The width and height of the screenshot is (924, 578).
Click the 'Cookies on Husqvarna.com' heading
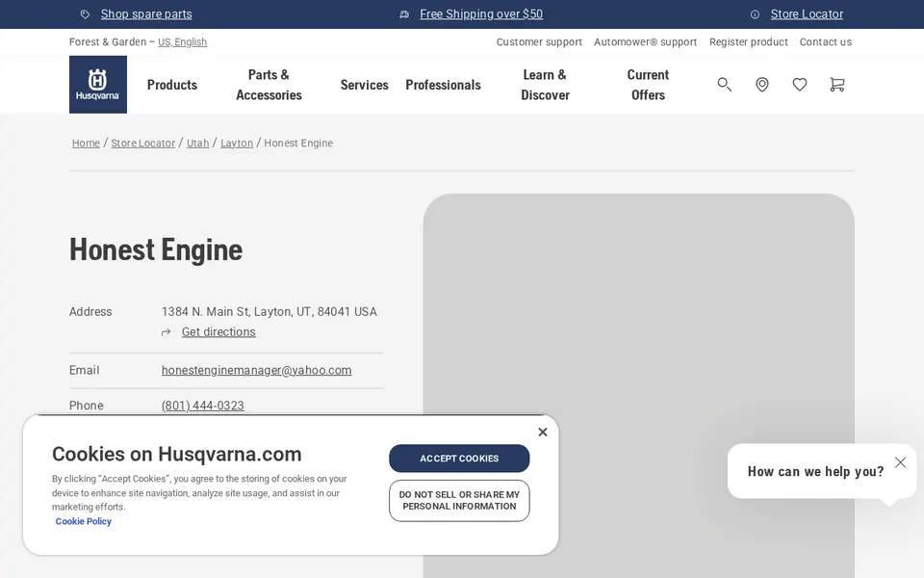pyautogui.click(x=177, y=454)
